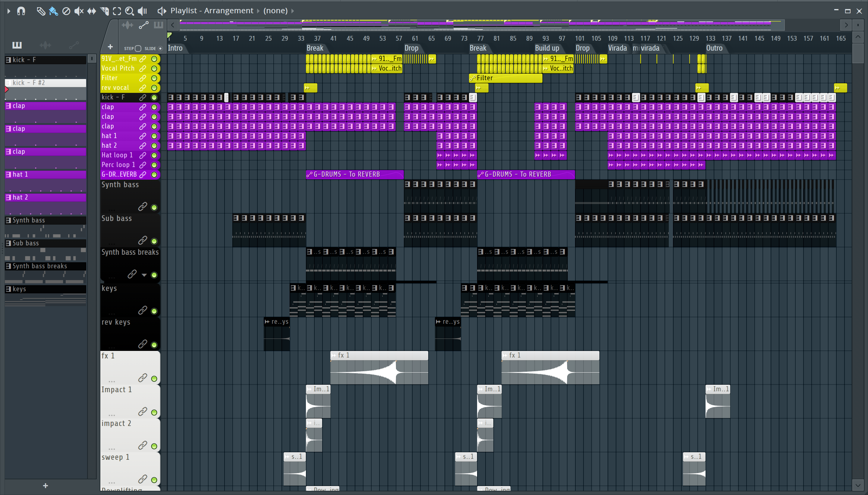Mute the hat 1 track
The image size is (868, 495).
(154, 136)
